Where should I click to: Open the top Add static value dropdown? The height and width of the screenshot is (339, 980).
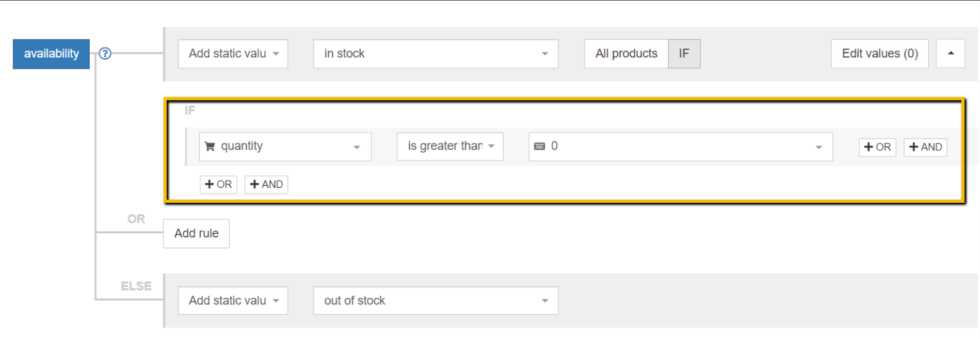[233, 54]
